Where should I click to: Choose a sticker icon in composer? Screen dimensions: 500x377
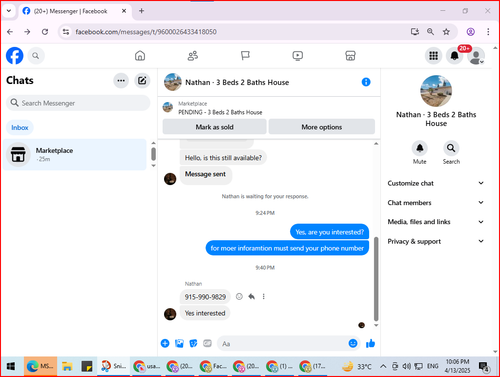point(193,343)
